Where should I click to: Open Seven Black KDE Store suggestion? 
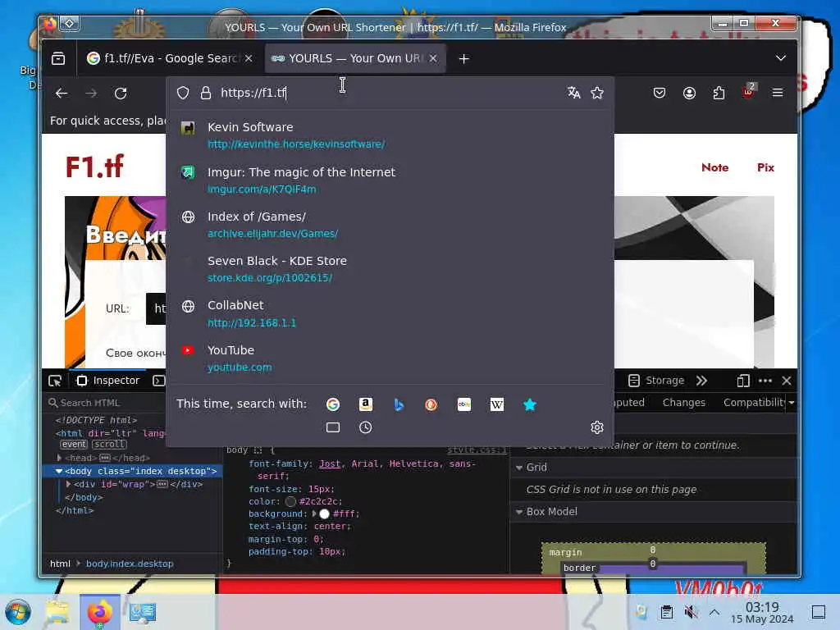pyautogui.click(x=390, y=269)
